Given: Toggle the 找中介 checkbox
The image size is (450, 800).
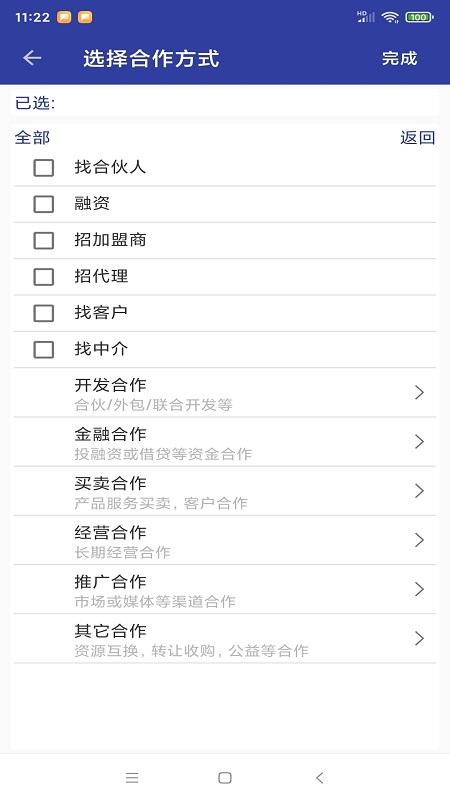Looking at the screenshot, I should tap(43, 349).
